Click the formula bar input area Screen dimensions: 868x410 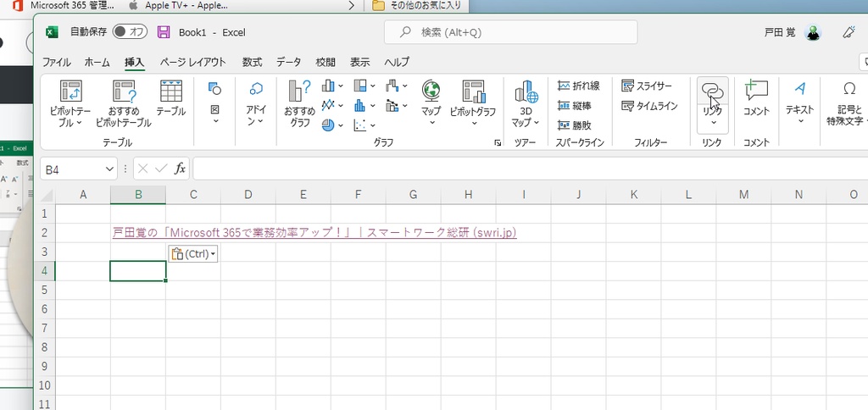click(x=531, y=169)
